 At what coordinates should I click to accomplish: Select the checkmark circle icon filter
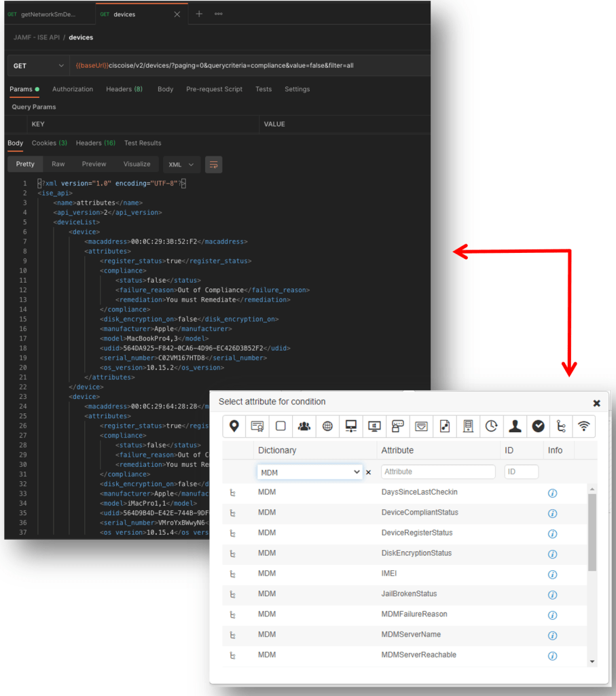tap(538, 426)
